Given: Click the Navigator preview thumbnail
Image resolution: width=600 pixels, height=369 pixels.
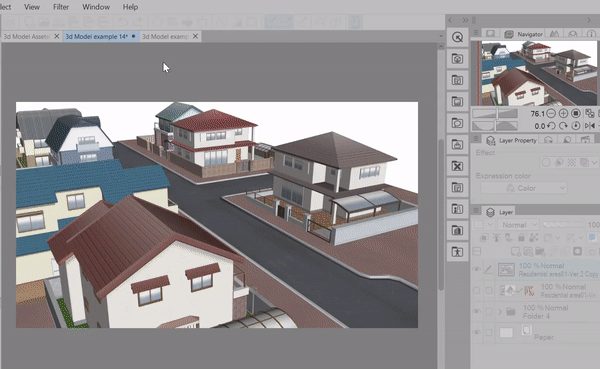Looking at the screenshot, I should [539, 73].
